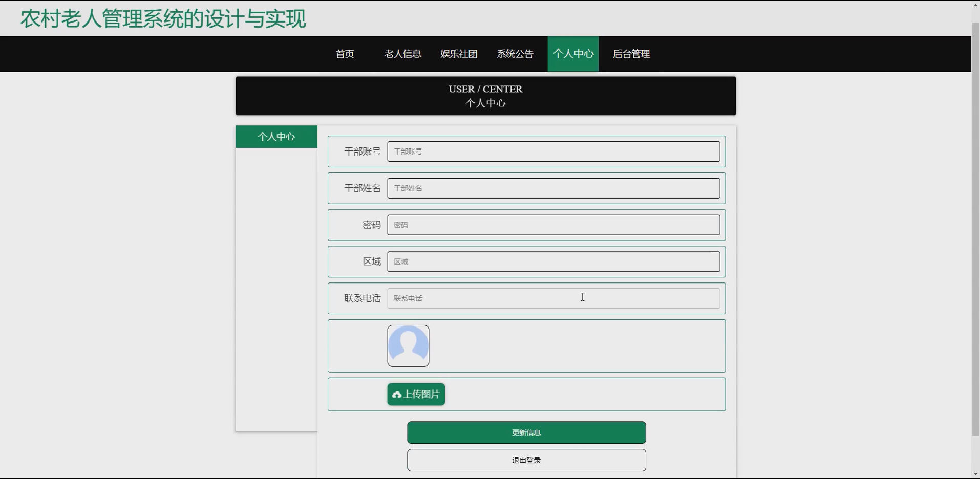This screenshot has height=479, width=980.
Task: Click the scrollbar up arrow
Action: pos(975,5)
